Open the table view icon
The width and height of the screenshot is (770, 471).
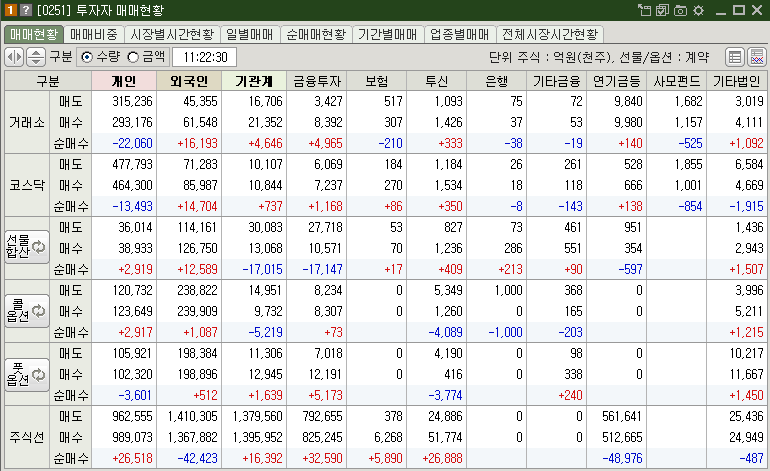(735, 57)
